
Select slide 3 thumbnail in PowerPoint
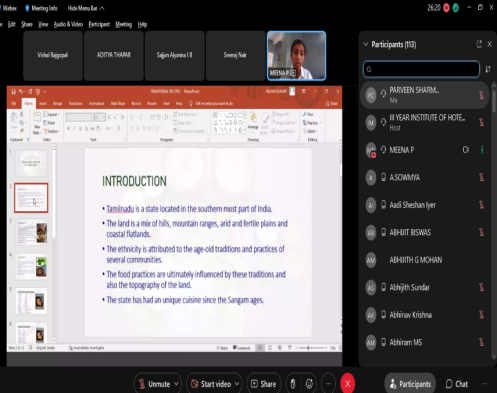click(x=31, y=232)
